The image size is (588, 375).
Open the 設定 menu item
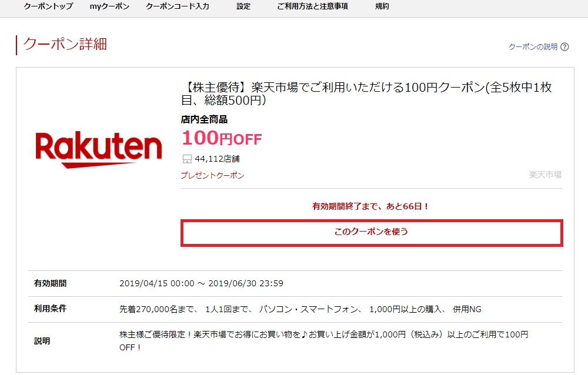pyautogui.click(x=243, y=6)
